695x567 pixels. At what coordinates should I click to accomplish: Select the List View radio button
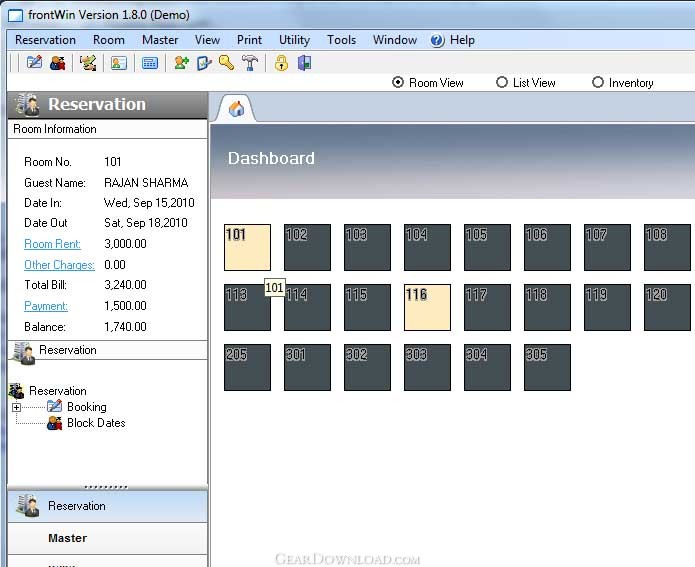(x=501, y=82)
